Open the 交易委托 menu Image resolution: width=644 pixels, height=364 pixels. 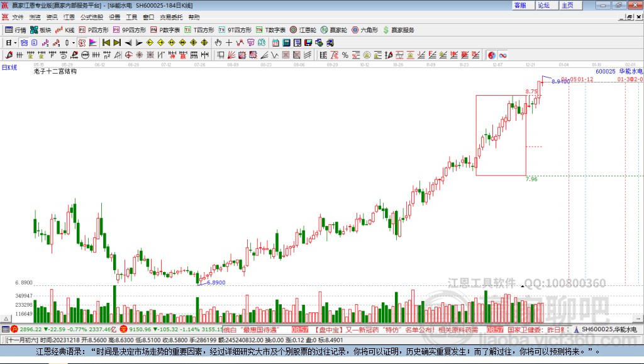(x=171, y=17)
